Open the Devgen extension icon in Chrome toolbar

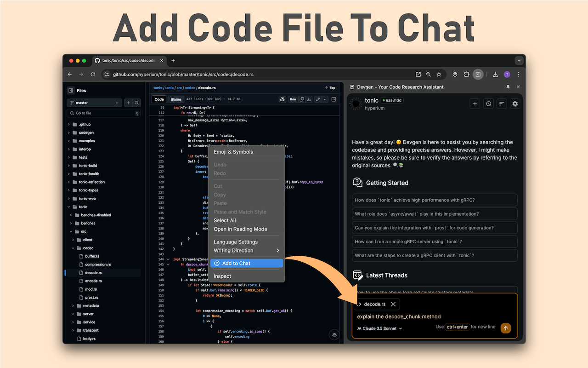pyautogui.click(x=455, y=75)
